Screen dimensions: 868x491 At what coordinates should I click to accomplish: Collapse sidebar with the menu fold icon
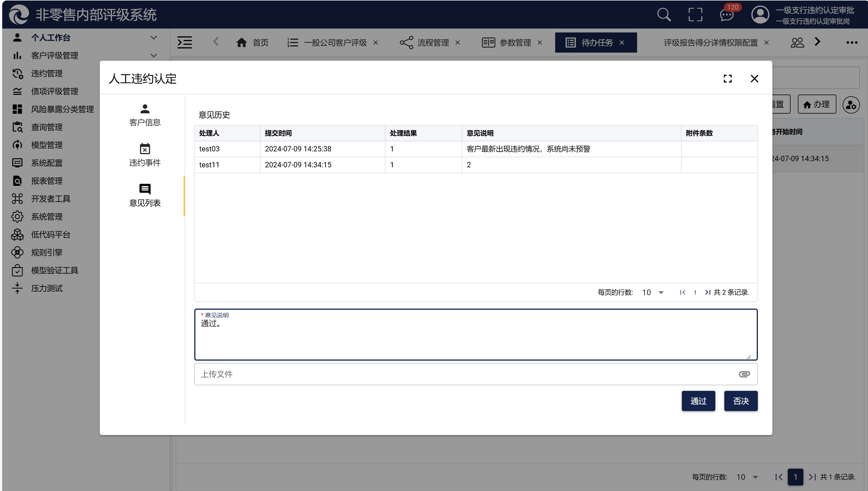[x=185, y=43]
